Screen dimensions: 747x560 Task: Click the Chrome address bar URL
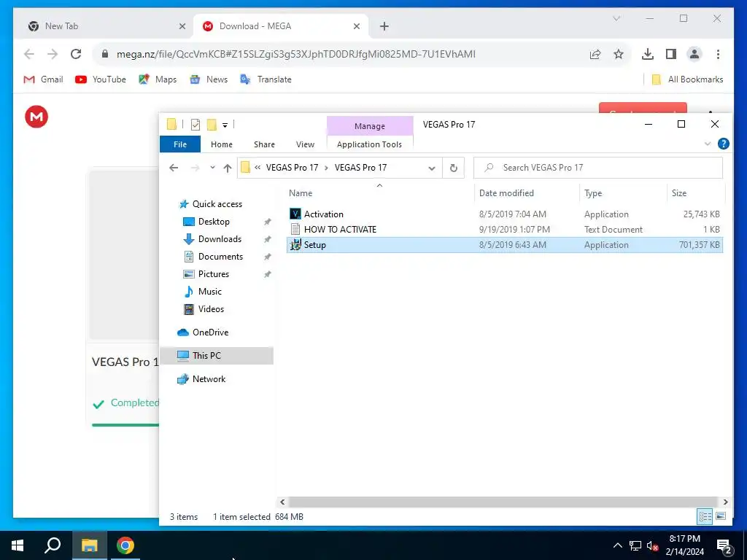[x=296, y=54]
